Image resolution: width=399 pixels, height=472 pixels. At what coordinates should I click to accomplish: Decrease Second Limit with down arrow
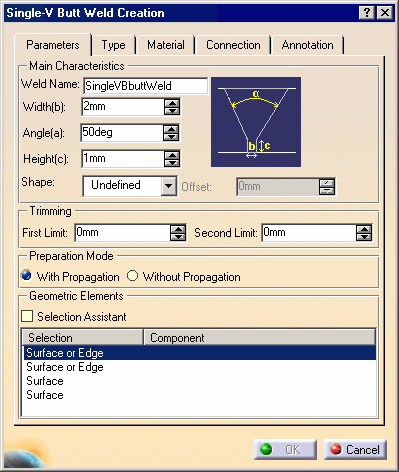coord(364,237)
